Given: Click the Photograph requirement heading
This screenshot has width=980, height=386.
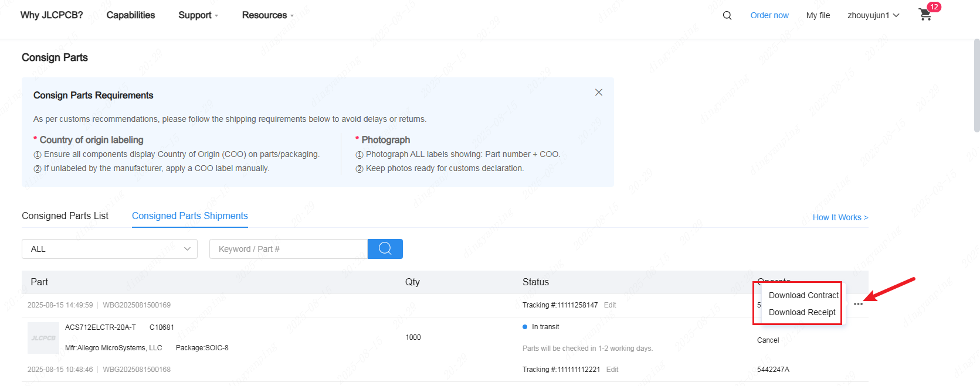Looking at the screenshot, I should click(386, 140).
